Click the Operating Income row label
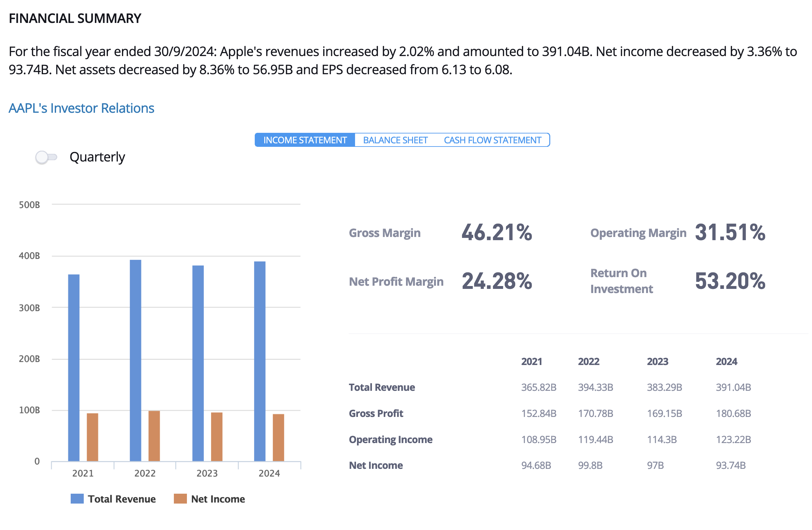Viewport: 812px width, 530px height. [x=390, y=440]
